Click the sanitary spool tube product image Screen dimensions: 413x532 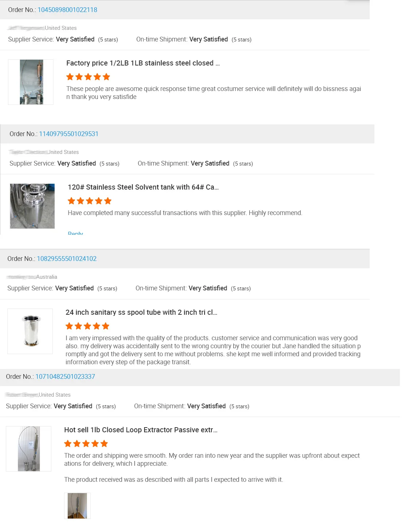pyautogui.click(x=30, y=331)
